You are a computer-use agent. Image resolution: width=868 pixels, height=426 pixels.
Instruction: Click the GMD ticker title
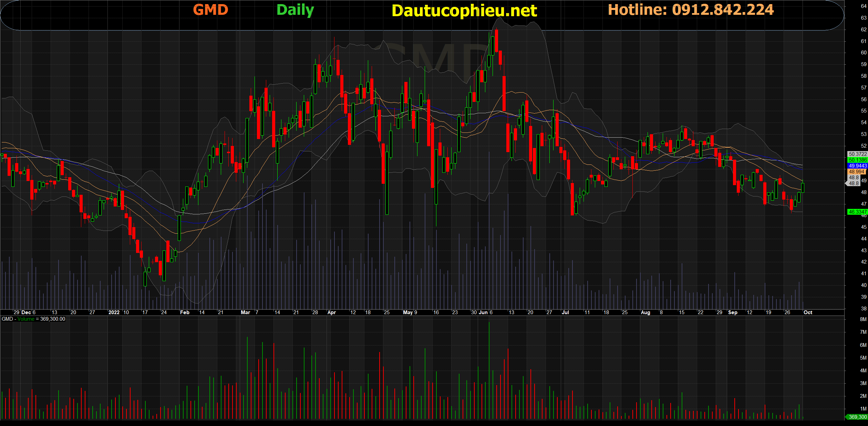coord(210,10)
